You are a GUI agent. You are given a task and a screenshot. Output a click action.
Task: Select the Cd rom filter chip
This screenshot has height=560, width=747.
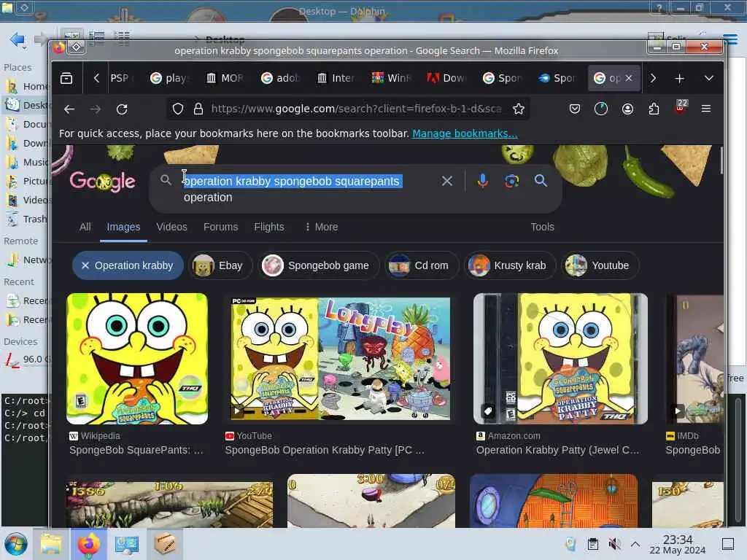pos(421,265)
